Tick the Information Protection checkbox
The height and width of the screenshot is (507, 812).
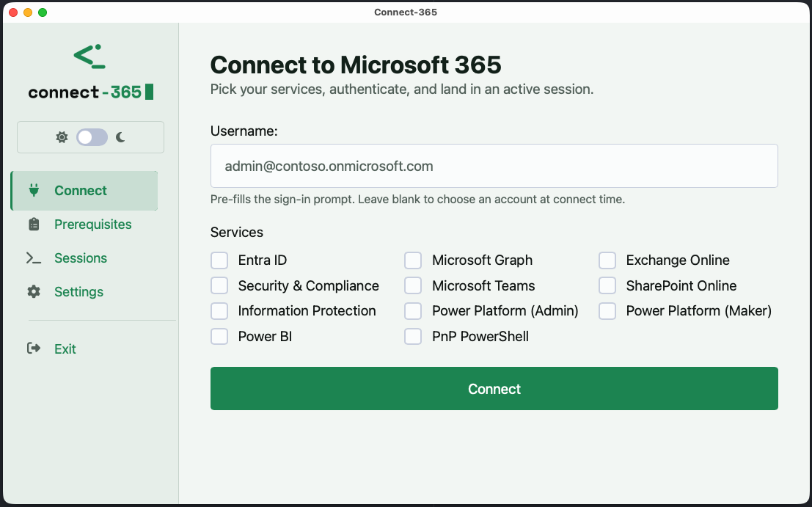[x=219, y=310]
